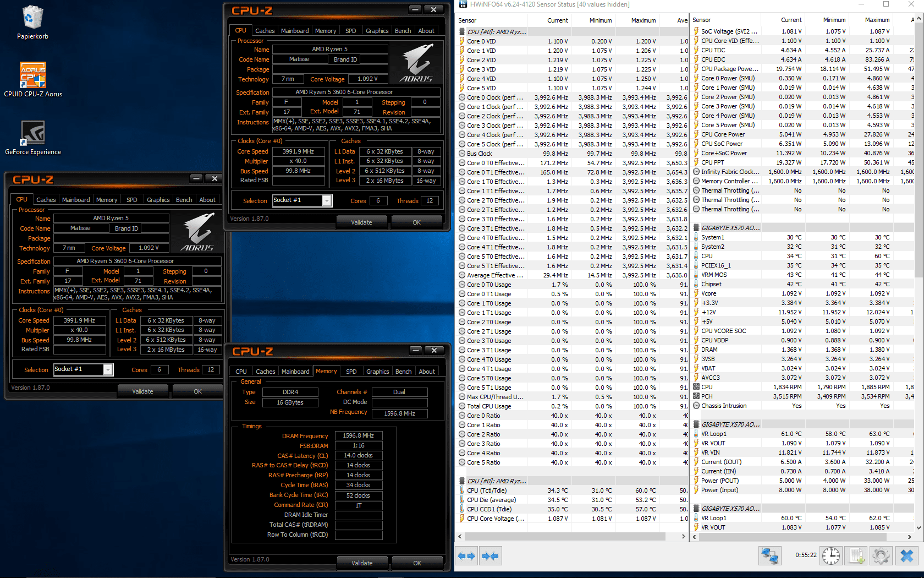
Task: Open the Papierkorb desktop icon
Action: (x=32, y=23)
